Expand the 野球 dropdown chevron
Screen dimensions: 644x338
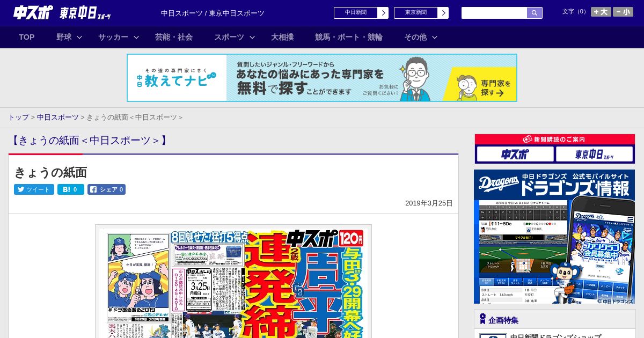pos(79,37)
